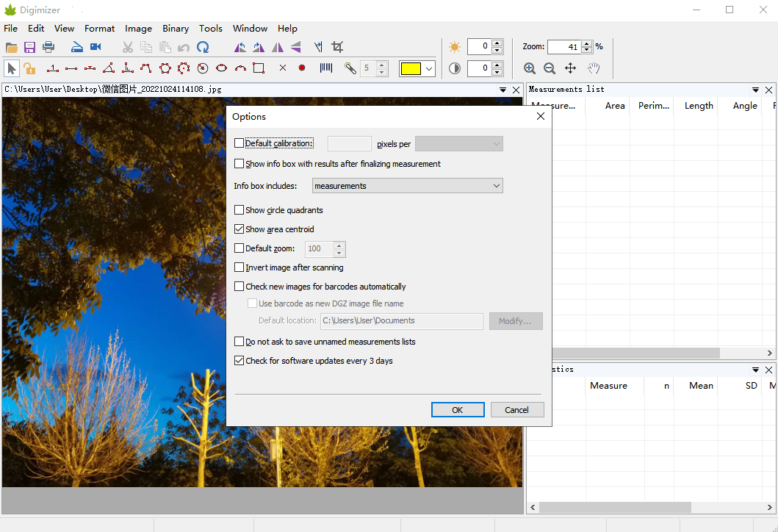Click the four-arrow fit-to-window icon
Viewport: 778px width, 532px height.
[x=571, y=68]
